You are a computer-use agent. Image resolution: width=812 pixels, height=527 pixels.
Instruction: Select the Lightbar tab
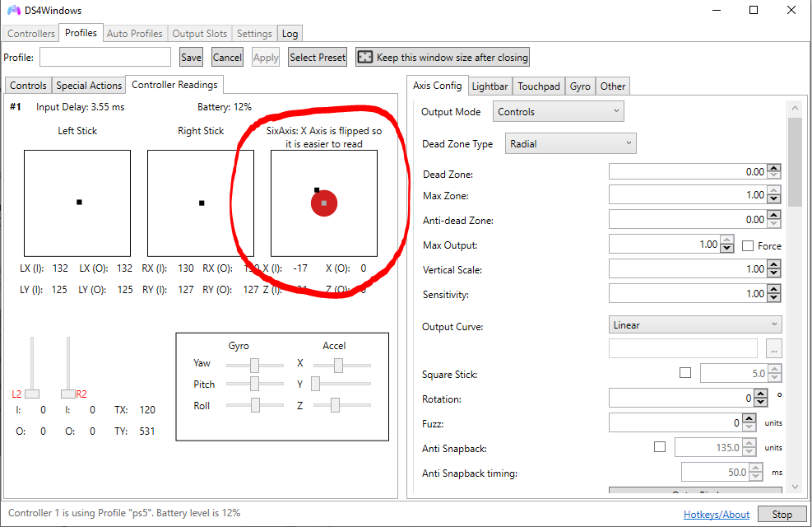click(x=490, y=86)
